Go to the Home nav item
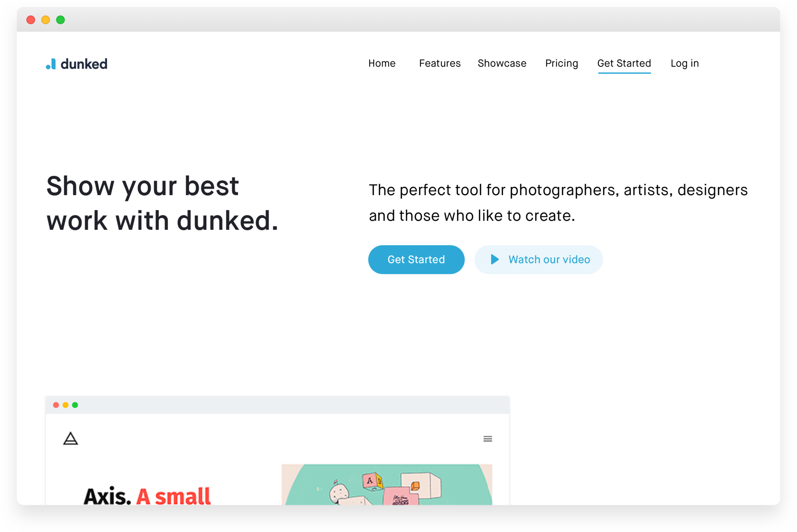The height and width of the screenshot is (532, 797). 382,63
